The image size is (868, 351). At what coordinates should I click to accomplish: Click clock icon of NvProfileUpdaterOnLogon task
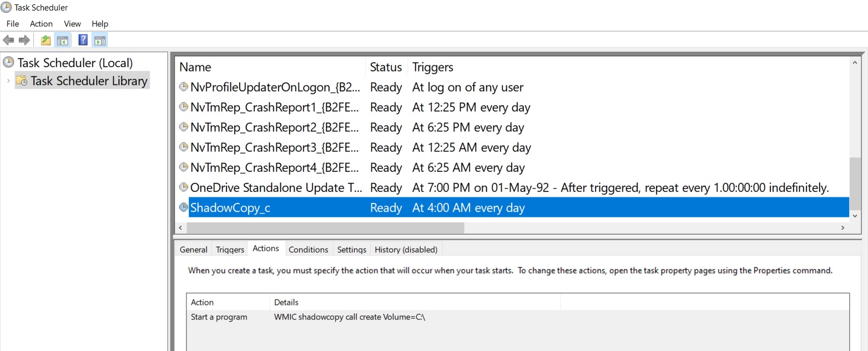coord(183,88)
